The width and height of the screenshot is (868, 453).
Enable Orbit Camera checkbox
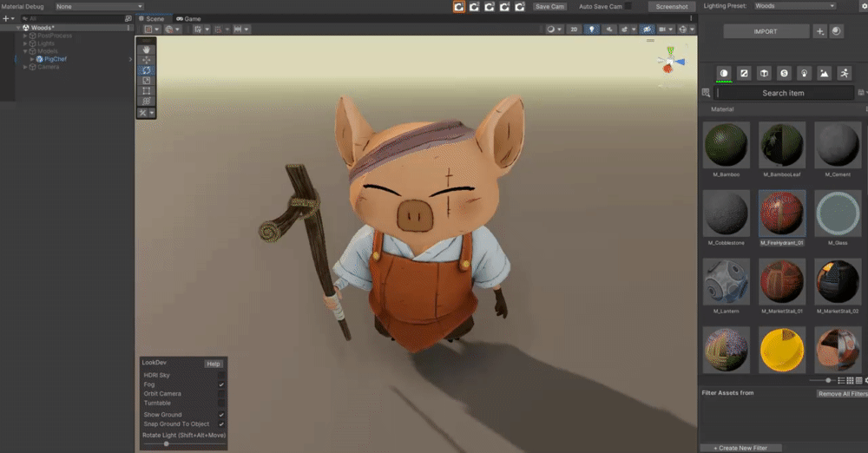pyautogui.click(x=221, y=394)
